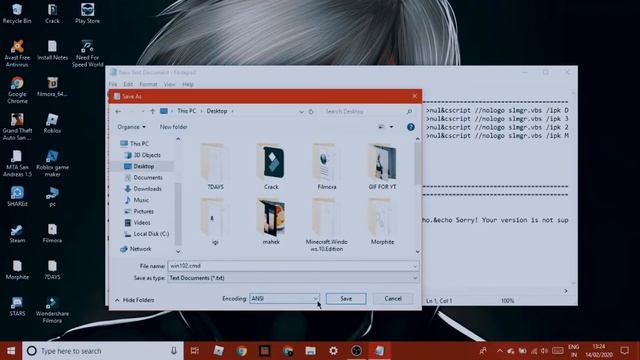This screenshot has height=360, width=640.
Task: Expand the File name history dropdown
Action: 415,266
